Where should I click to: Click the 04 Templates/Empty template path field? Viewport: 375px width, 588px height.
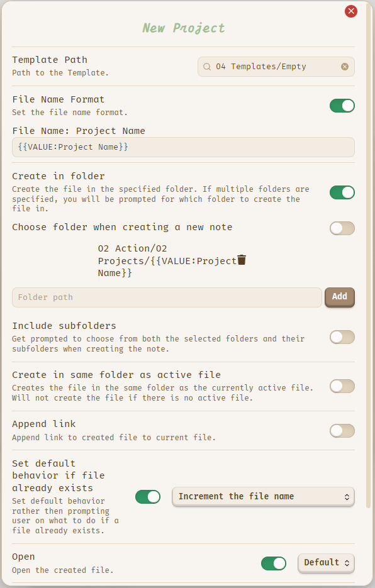coord(276,67)
